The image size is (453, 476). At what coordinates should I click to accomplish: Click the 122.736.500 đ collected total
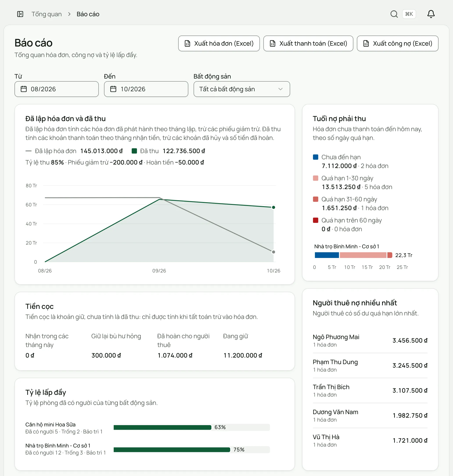click(x=184, y=151)
